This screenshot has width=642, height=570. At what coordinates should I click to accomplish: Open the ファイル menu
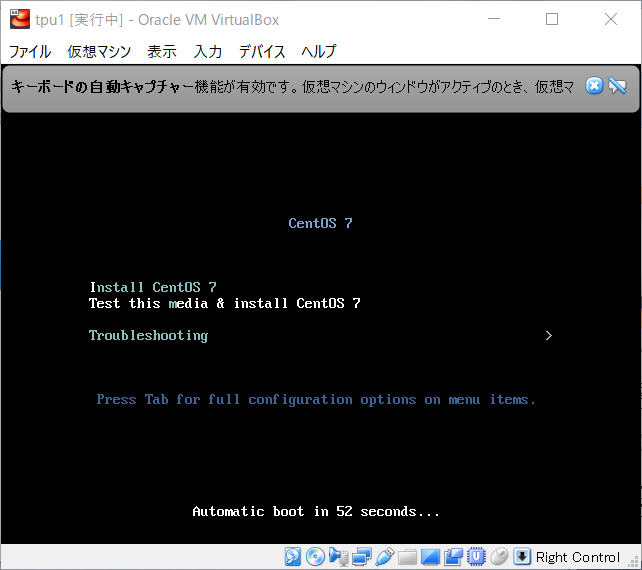(30, 52)
